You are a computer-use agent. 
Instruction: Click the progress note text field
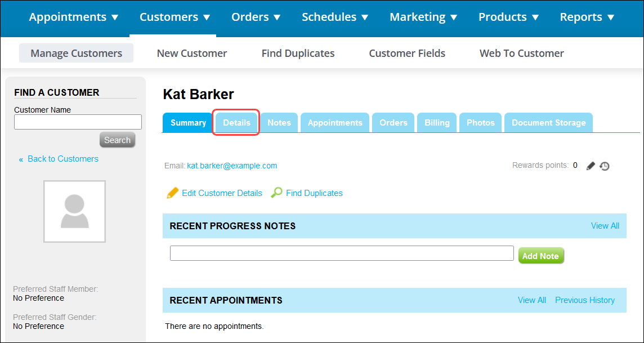pos(342,253)
